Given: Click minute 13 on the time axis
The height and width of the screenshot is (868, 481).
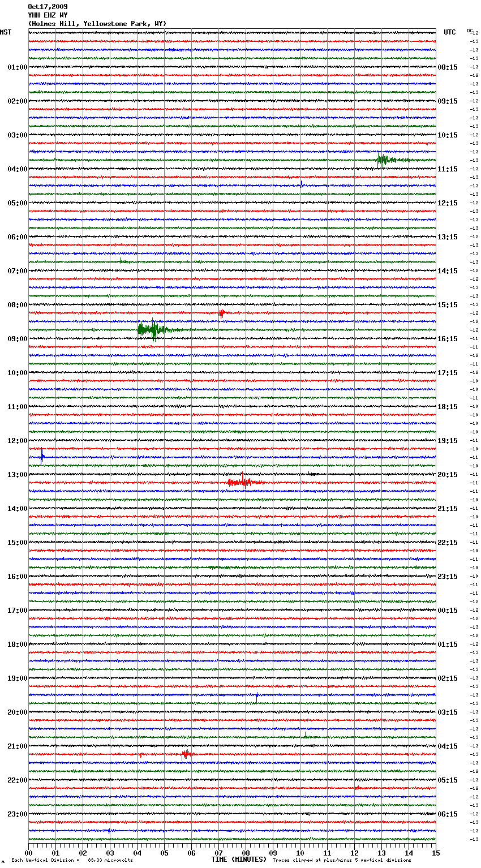Looking at the screenshot, I should pos(382,853).
